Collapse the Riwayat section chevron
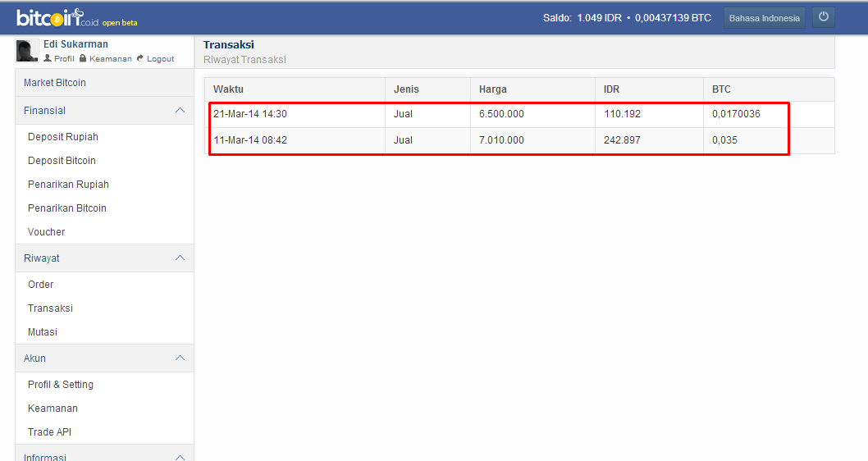This screenshot has height=461, width=868. click(x=180, y=258)
